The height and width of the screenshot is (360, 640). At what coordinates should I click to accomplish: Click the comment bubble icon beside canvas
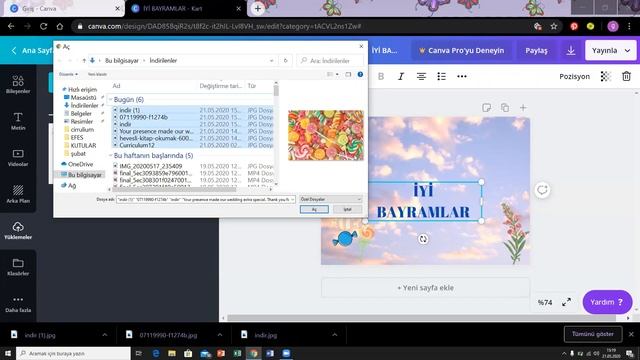click(542, 190)
